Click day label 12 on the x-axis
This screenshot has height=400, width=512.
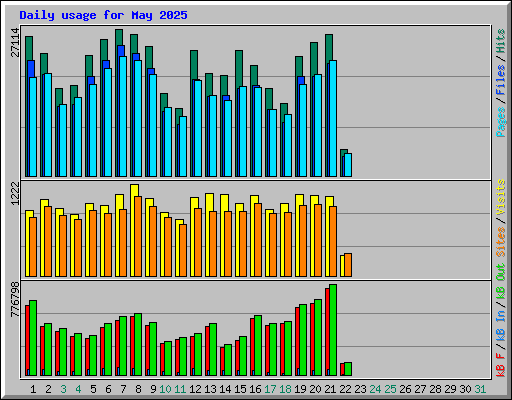[x=195, y=389]
